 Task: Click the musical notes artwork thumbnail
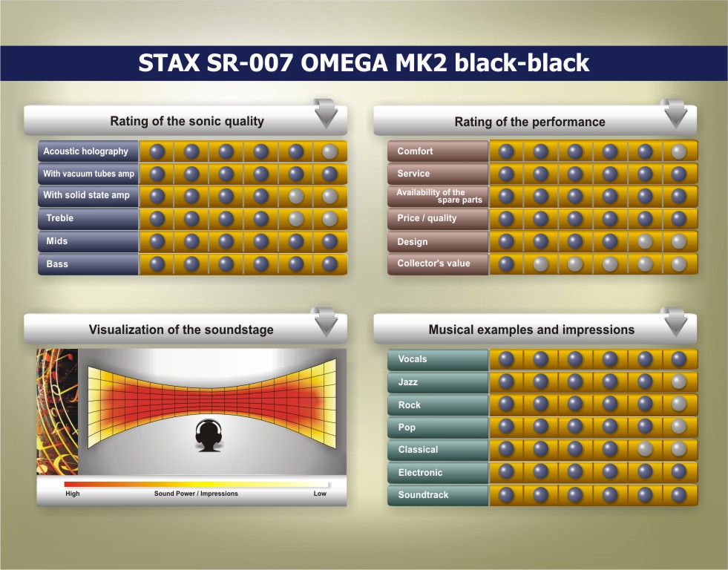(57, 412)
